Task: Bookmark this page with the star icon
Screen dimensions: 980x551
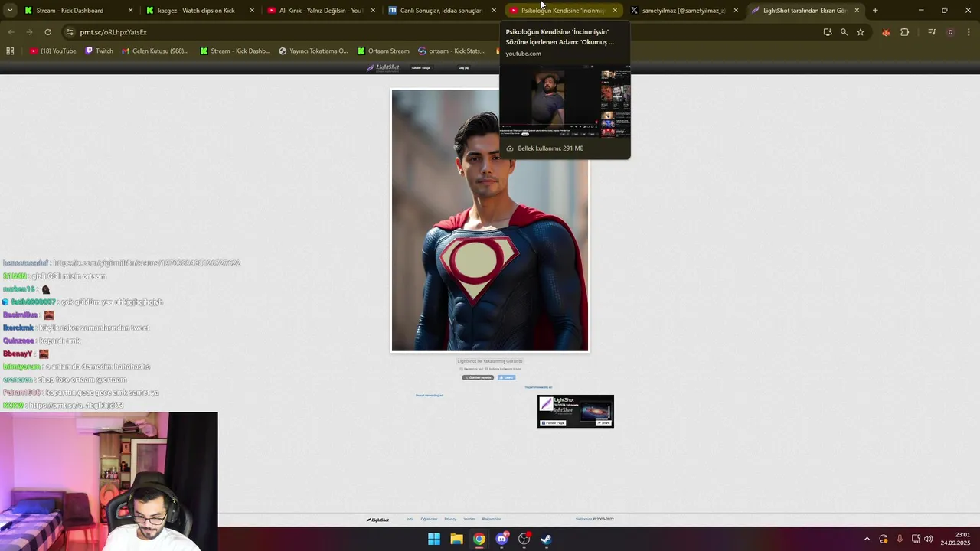Action: click(x=861, y=32)
